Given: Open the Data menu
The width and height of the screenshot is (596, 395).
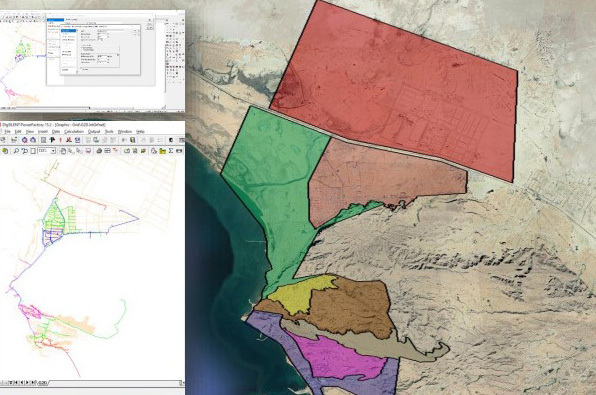Looking at the screenshot, I should tap(56, 132).
